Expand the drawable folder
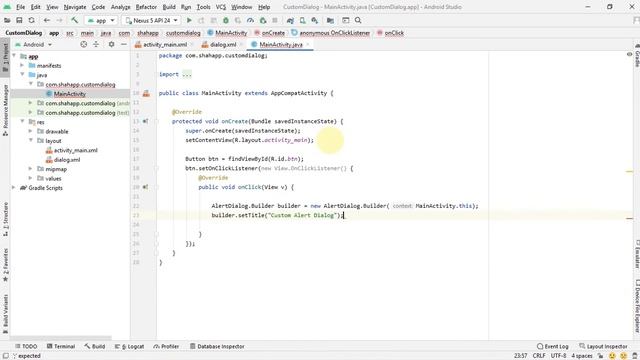 [31, 131]
